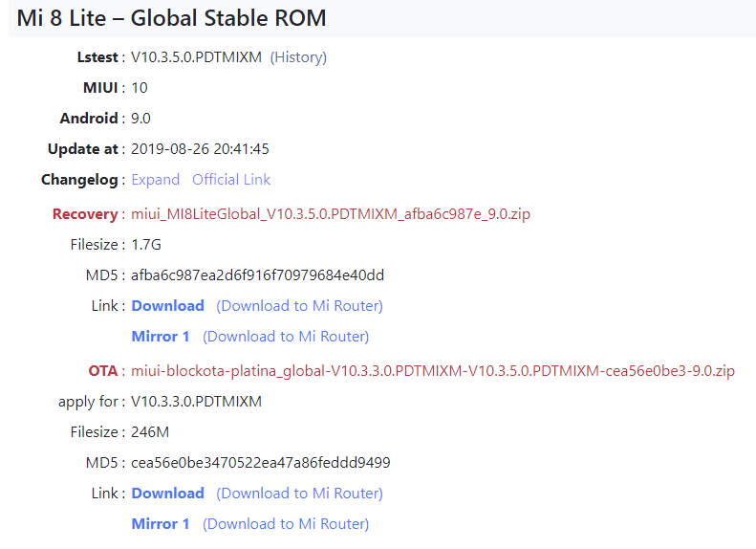This screenshot has height=549, width=756.
Task: Click the apply for version V10.3.3.0.PDTMIXM
Action: pyautogui.click(x=197, y=402)
